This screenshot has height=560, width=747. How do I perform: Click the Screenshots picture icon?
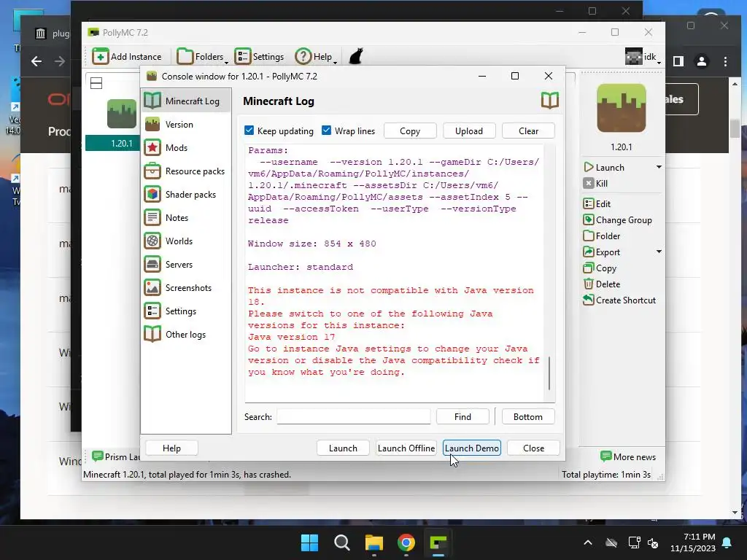point(152,287)
